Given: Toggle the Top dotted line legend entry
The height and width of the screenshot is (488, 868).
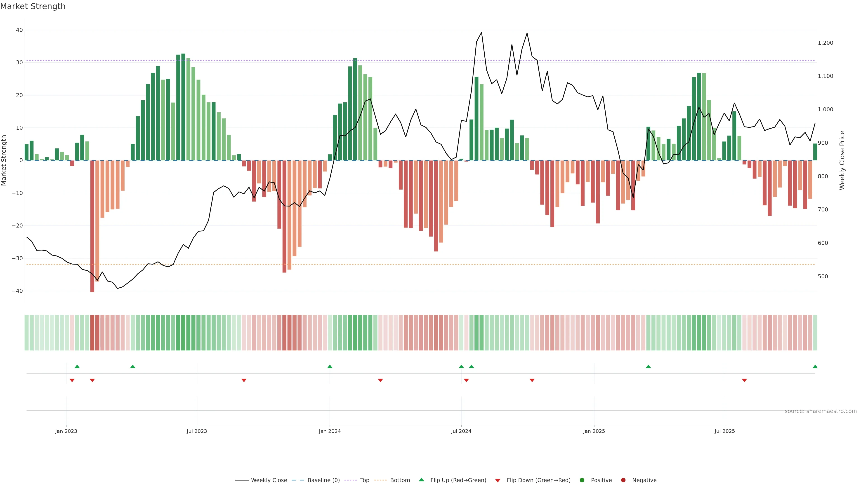Looking at the screenshot, I should pos(364,480).
